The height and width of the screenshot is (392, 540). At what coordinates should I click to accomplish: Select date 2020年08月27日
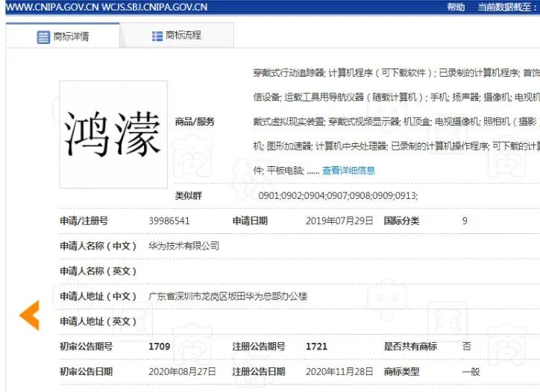[182, 372]
